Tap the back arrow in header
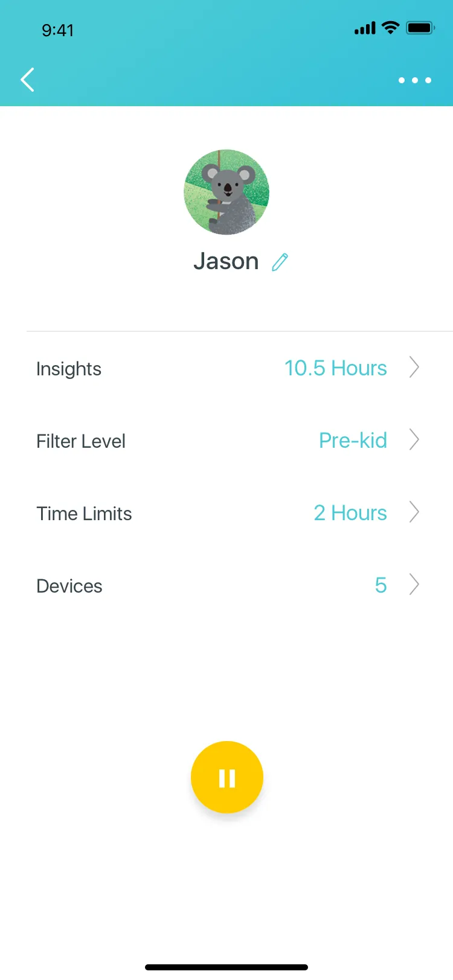This screenshot has width=453, height=980. [27, 80]
